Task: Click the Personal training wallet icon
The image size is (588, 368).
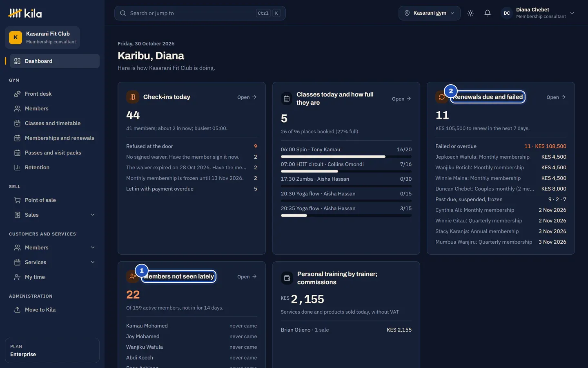Action: click(287, 278)
